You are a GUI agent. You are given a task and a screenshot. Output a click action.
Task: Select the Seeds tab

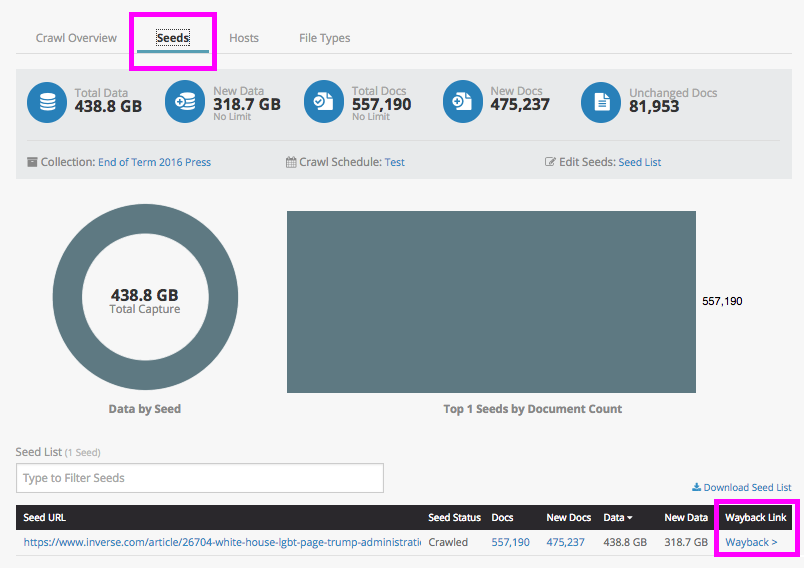(x=173, y=38)
